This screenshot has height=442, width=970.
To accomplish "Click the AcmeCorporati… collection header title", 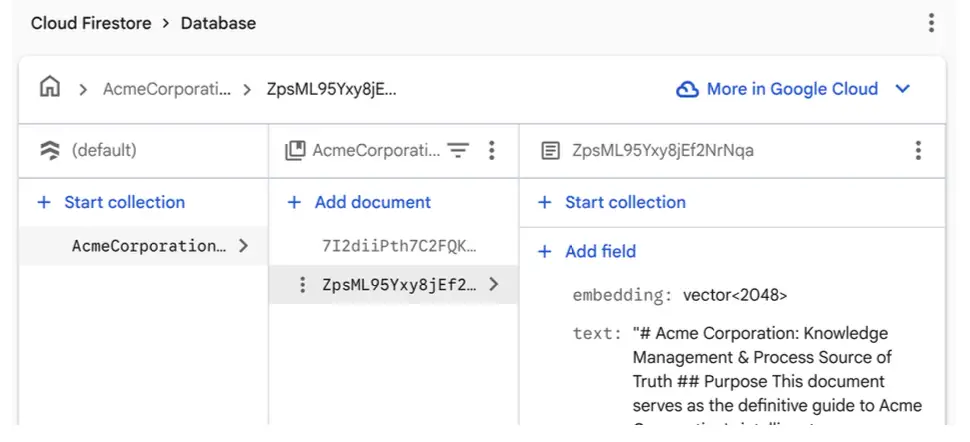I will pos(377,150).
